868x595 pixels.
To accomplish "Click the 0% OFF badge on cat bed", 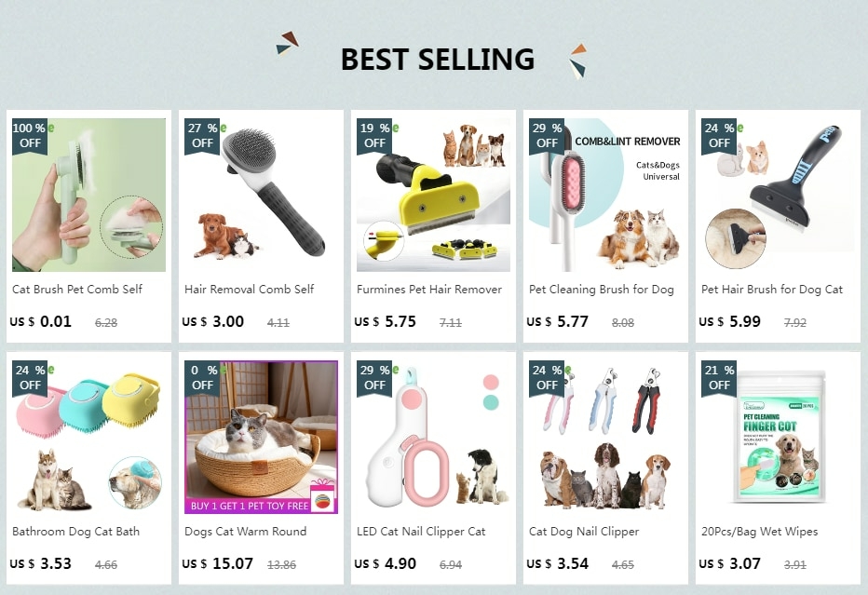I will tap(202, 378).
